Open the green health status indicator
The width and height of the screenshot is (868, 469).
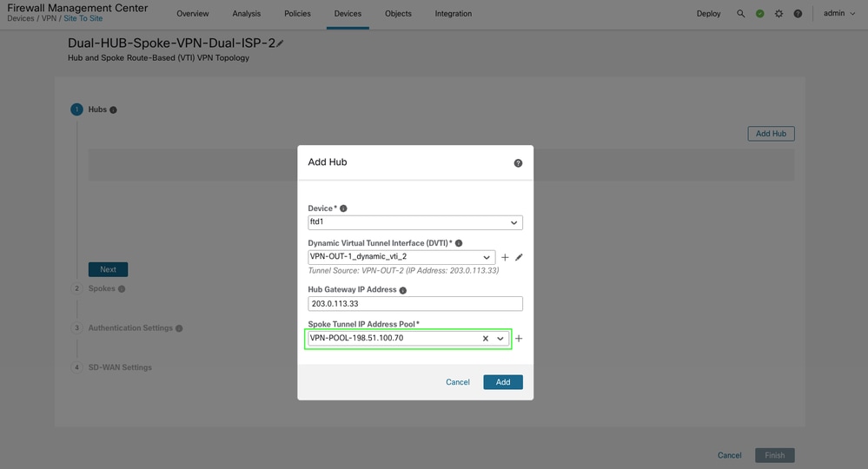point(760,14)
